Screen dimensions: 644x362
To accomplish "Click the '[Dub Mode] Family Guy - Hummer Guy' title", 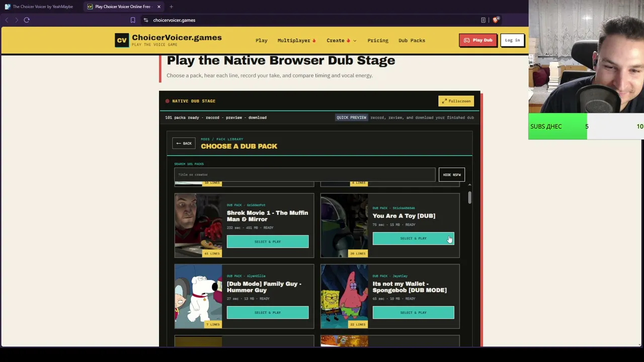I will (264, 287).
